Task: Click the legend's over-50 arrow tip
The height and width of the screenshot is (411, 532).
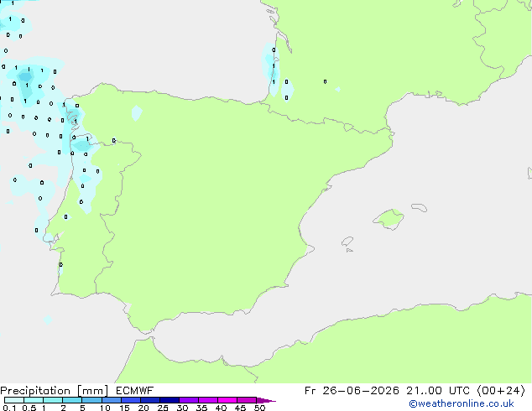Action: coord(266,400)
